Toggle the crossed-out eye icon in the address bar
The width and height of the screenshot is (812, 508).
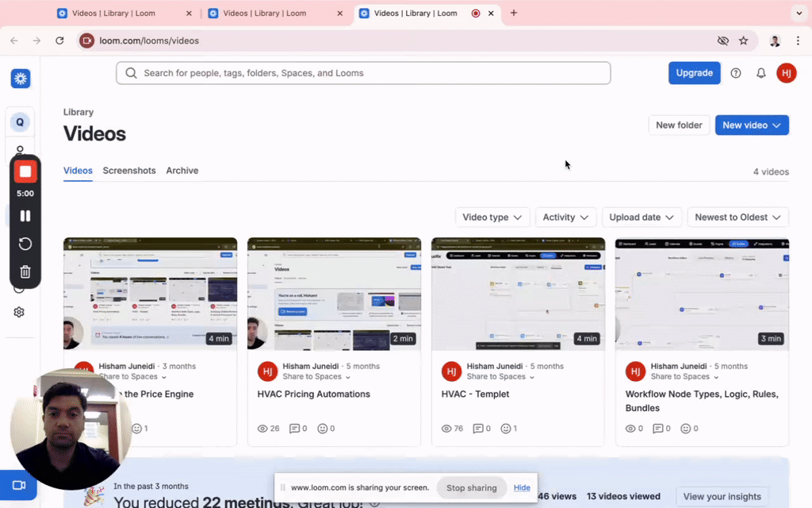[723, 40]
